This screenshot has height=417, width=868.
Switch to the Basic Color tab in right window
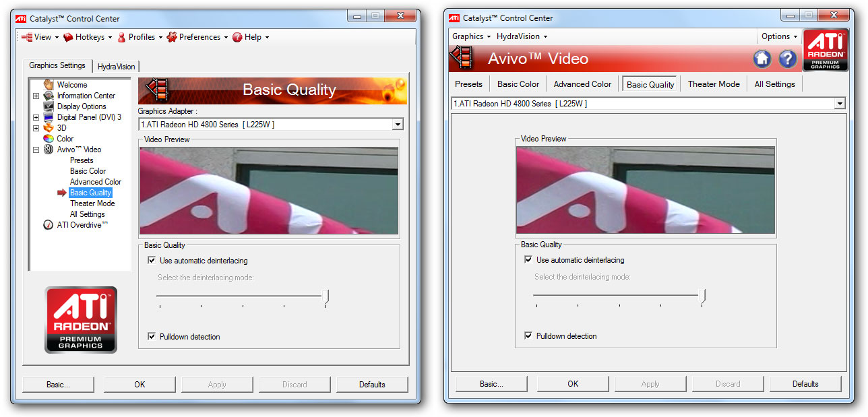[518, 84]
